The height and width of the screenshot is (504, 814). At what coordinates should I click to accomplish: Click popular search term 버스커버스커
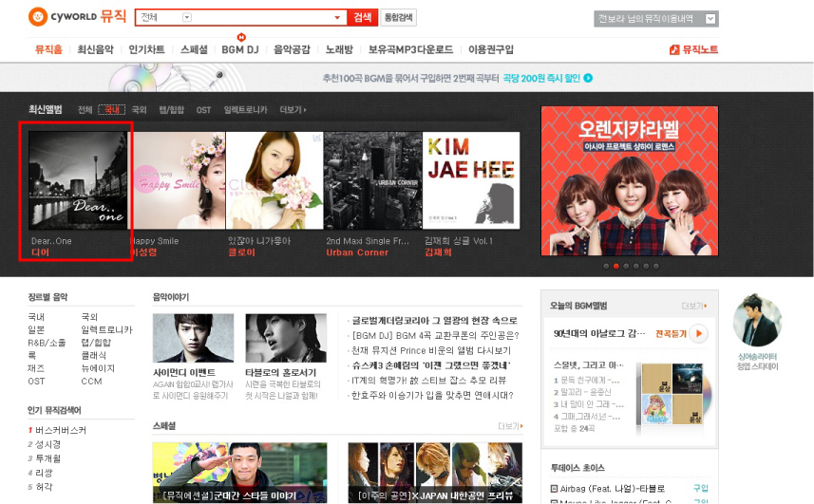[x=61, y=430]
